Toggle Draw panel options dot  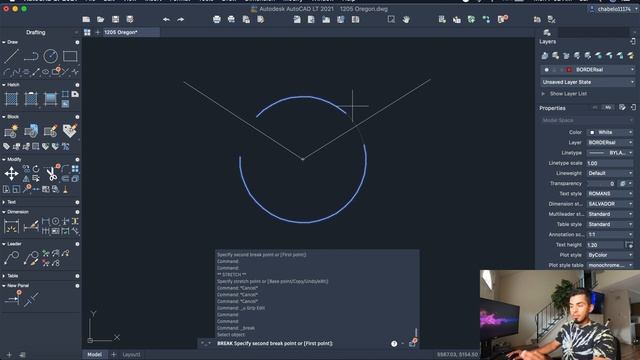pyautogui.click(x=77, y=42)
